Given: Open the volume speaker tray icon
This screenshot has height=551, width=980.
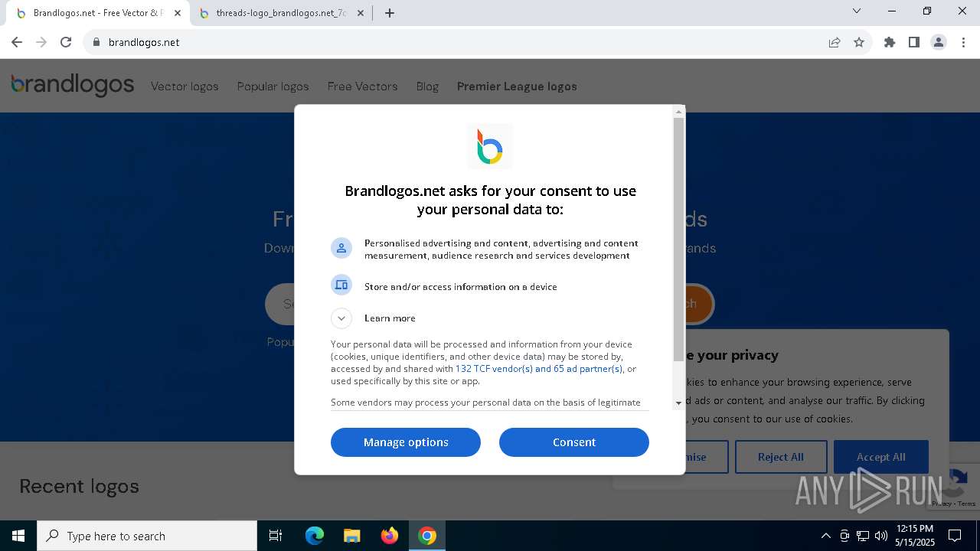Looking at the screenshot, I should point(881,536).
